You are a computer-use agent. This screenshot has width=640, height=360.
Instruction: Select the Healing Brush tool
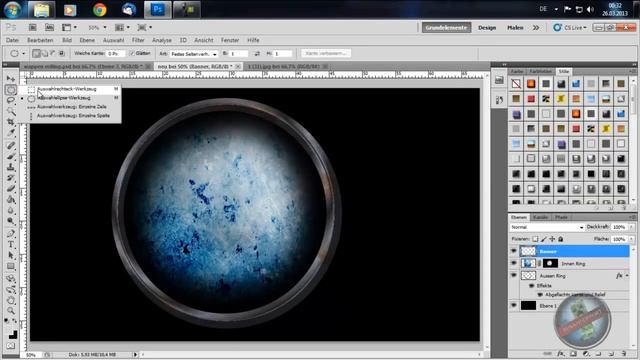(11, 145)
